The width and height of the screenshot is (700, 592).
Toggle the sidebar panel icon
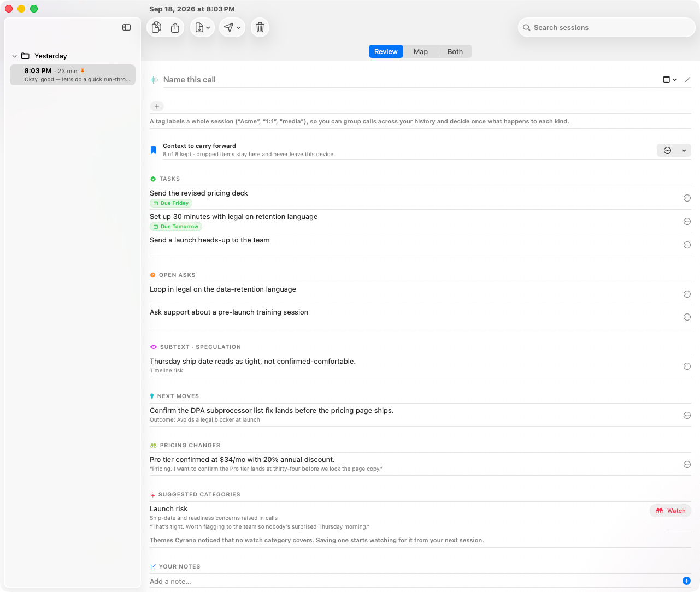coord(126,27)
